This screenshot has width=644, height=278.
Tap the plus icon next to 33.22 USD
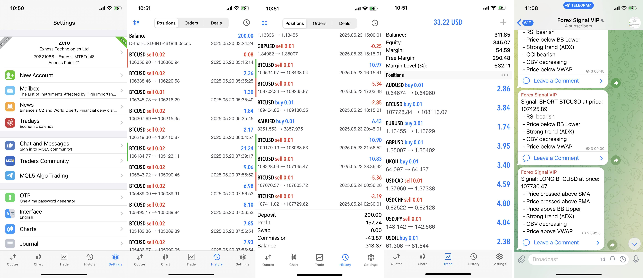click(503, 22)
